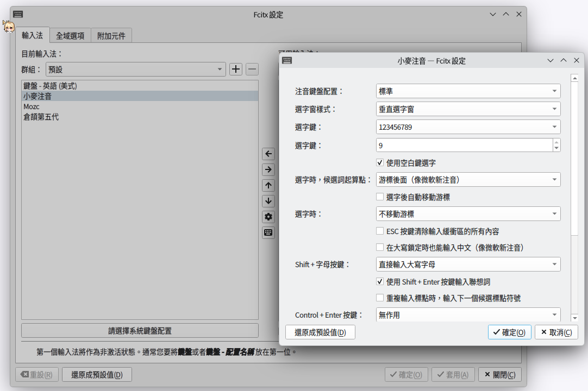Click the 選字鍵 number input field
The image size is (588, 391).
464,146
